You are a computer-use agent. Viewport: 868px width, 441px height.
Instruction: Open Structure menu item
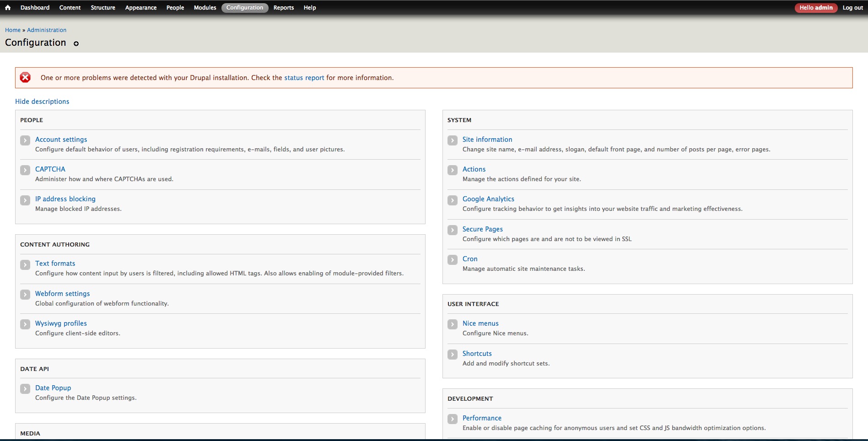pyautogui.click(x=103, y=7)
